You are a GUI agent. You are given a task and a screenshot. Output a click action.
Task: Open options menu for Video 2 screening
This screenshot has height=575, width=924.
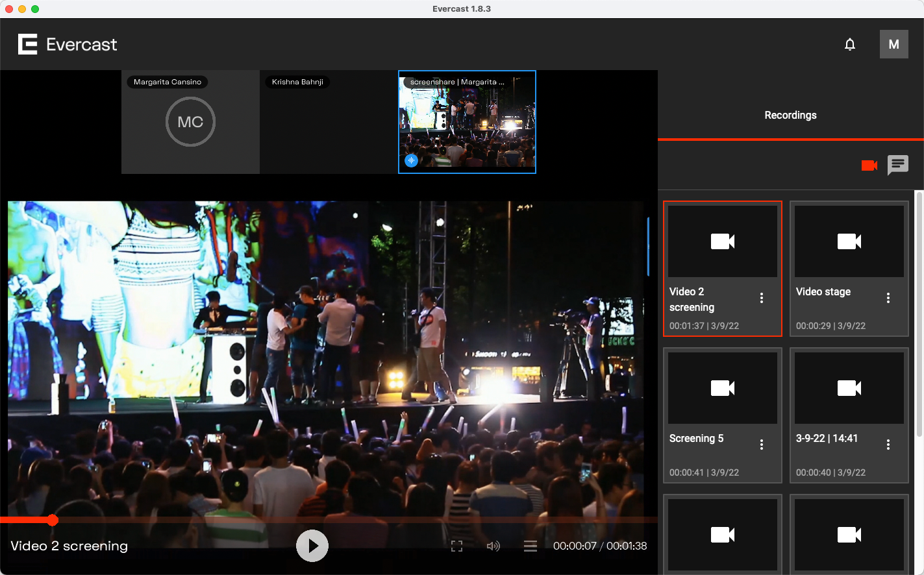point(762,298)
